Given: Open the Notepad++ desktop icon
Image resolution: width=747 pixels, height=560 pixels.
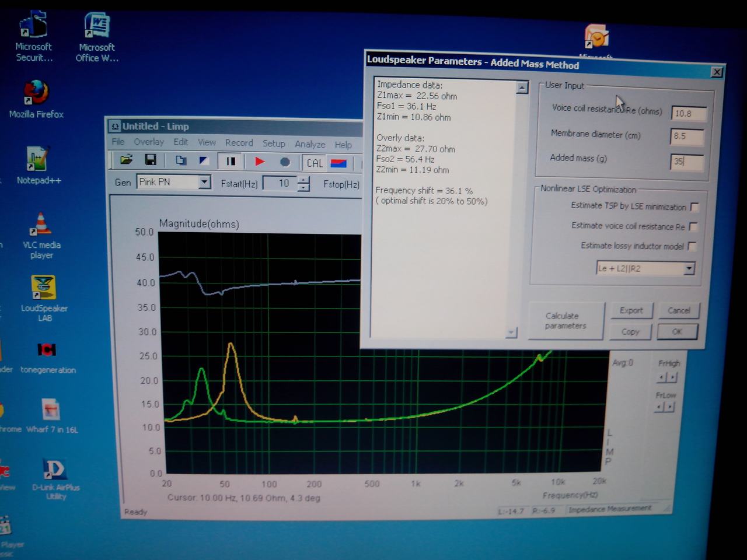Looking at the screenshot, I should (x=38, y=166).
